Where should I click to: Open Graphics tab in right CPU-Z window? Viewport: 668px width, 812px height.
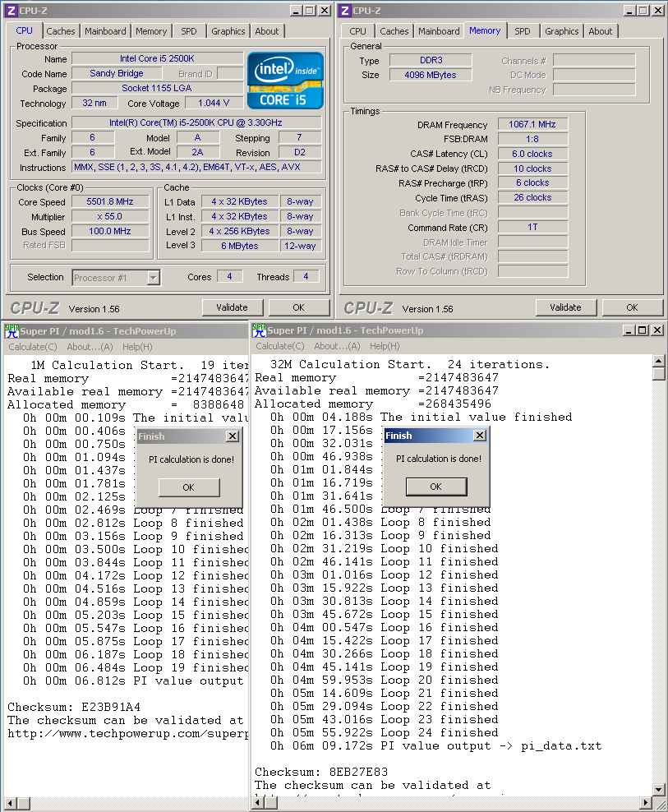click(561, 31)
